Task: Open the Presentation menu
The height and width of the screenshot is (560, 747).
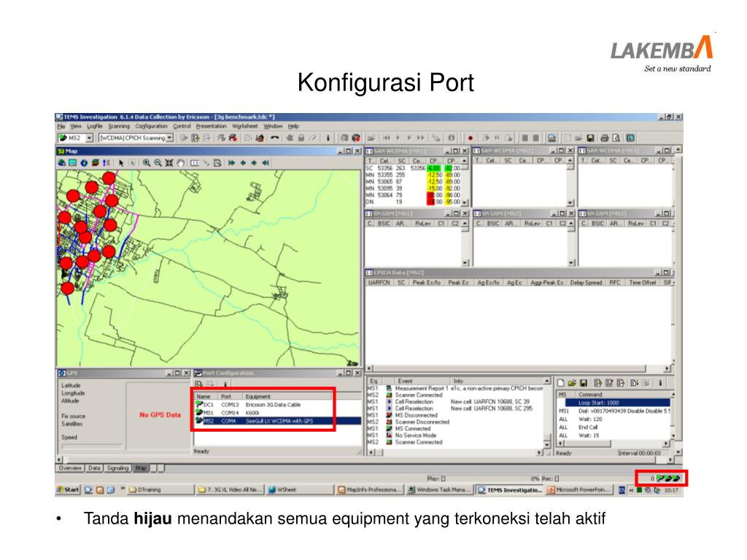Action: (x=211, y=126)
